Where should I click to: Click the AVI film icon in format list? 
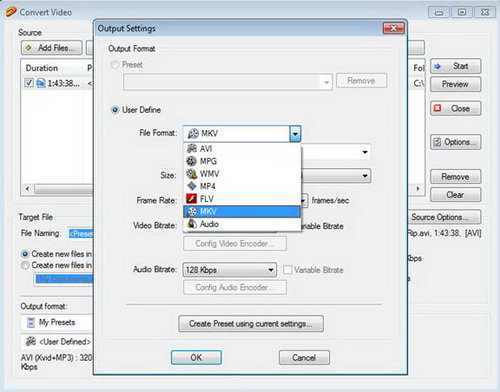(191, 148)
